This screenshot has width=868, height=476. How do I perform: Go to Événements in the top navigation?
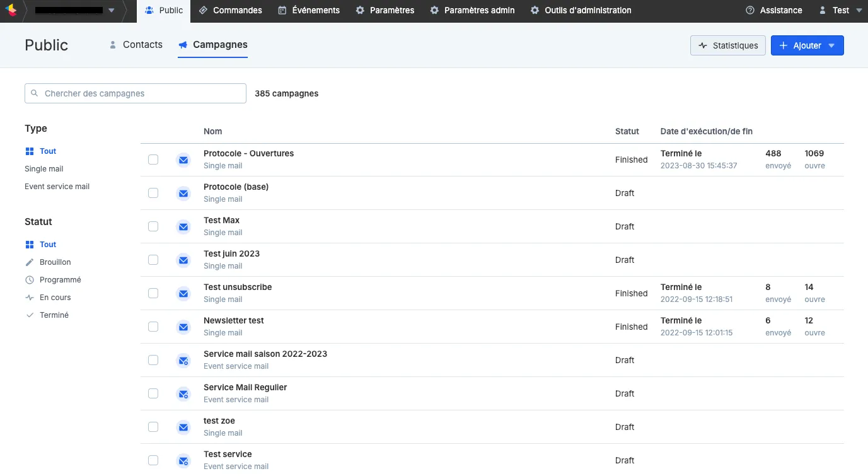(x=309, y=10)
